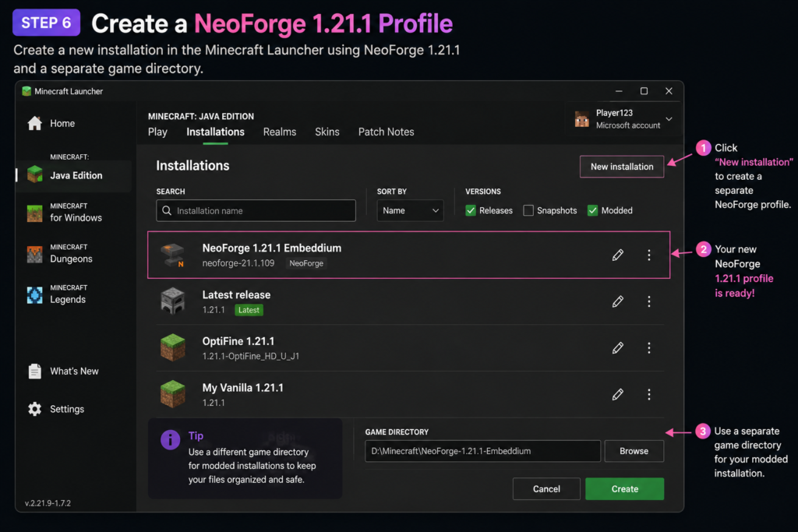
Task: Click Browse for game directory
Action: (x=634, y=451)
